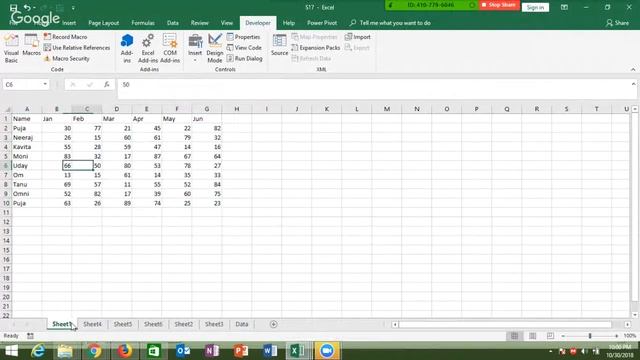This screenshot has height=360, width=640.
Task: Open the View tab
Action: (227, 23)
